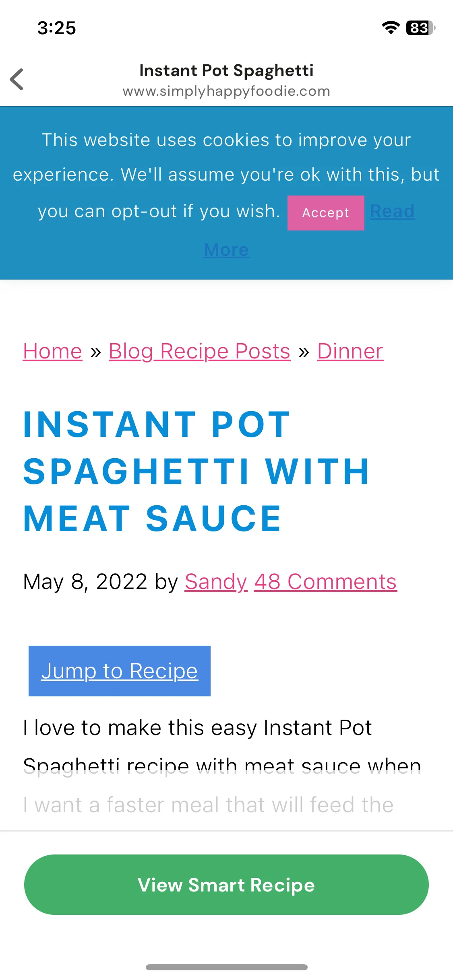Viewport: 453px width, 980px height.
Task: Tap the View Smart Recipe button
Action: (x=226, y=885)
